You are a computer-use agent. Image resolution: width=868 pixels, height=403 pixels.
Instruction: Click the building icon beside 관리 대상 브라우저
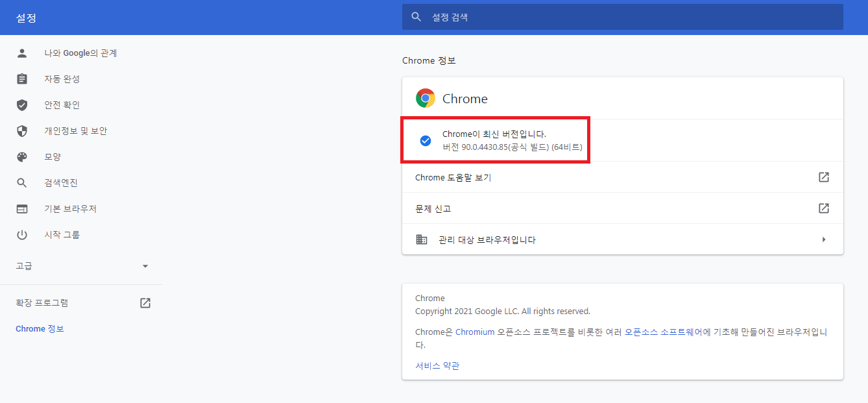[x=422, y=239]
